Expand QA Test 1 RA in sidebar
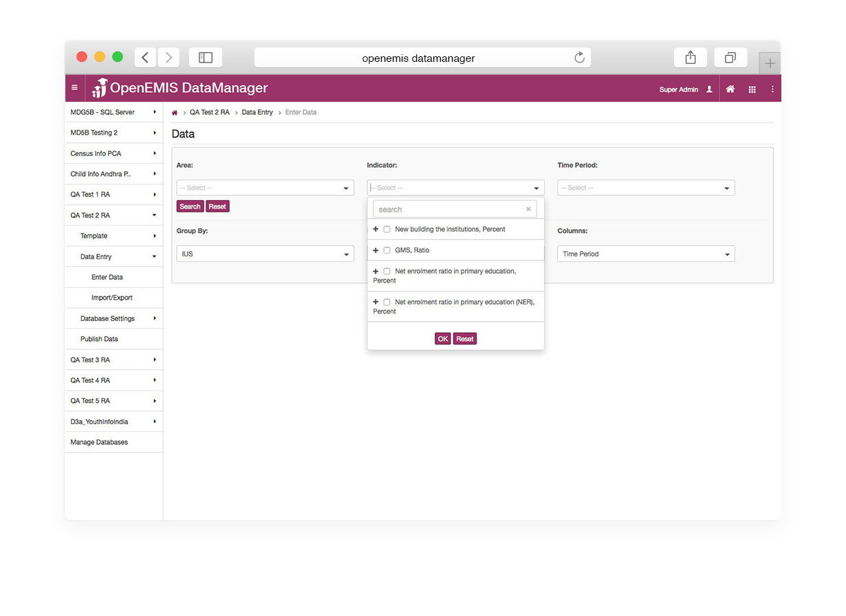The image size is (846, 616). pos(113,195)
